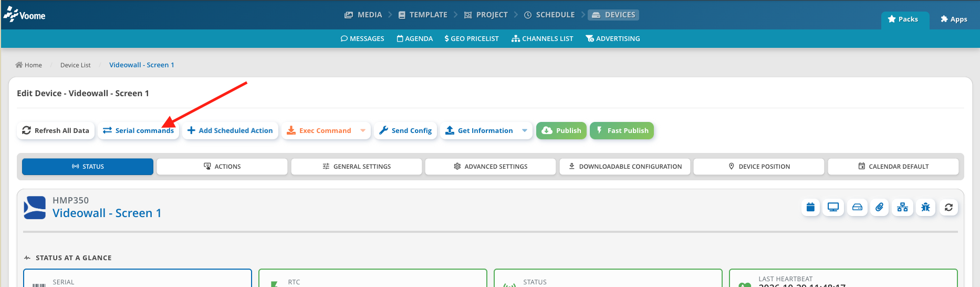
Task: Expand Exec Command dropdown arrow
Action: (363, 130)
